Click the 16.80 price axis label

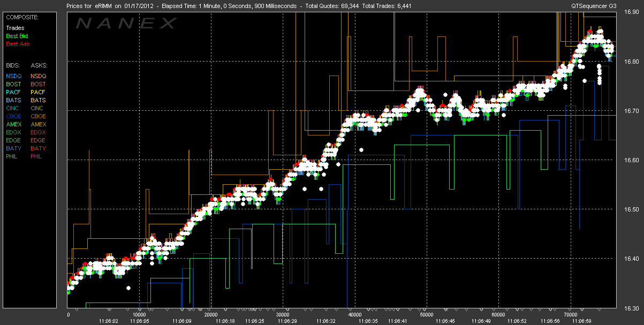coord(632,61)
